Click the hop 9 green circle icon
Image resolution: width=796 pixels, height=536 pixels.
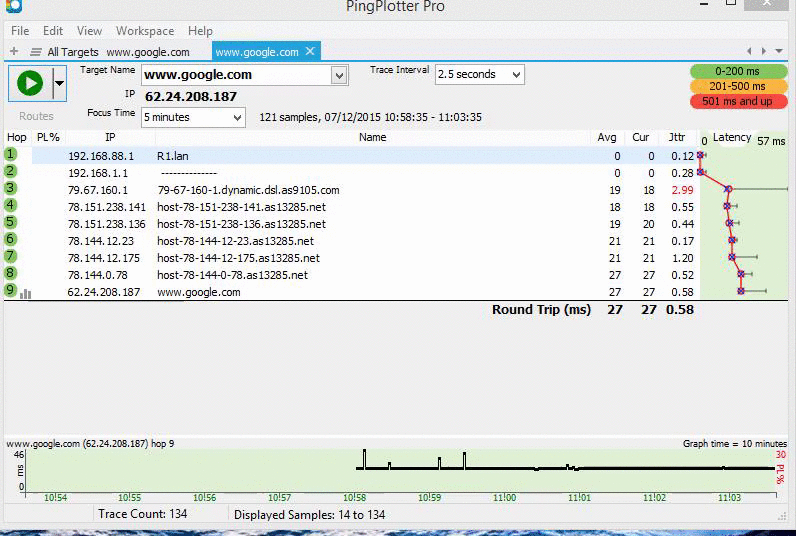pos(11,290)
